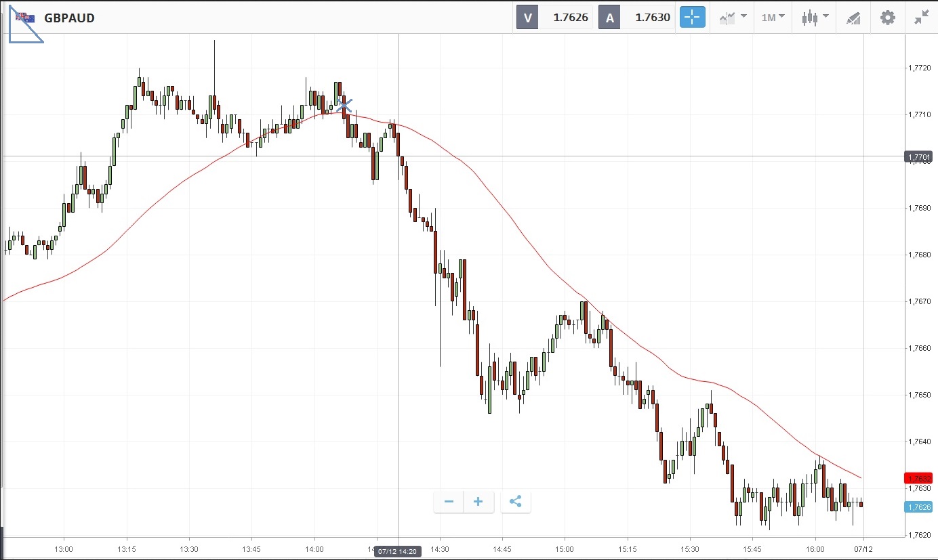
Task: Click the 1.7701 crosshair price label
Action: [x=918, y=157]
